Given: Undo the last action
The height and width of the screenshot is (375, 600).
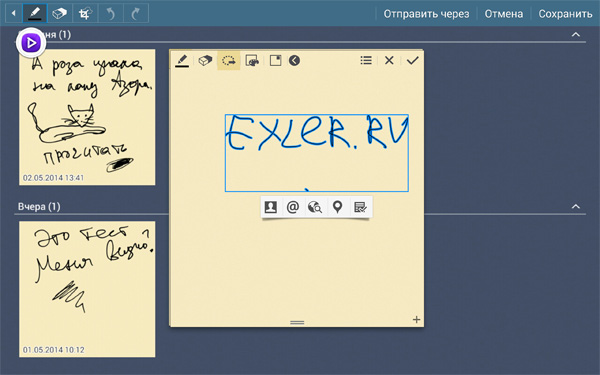Looking at the screenshot, I should [111, 13].
